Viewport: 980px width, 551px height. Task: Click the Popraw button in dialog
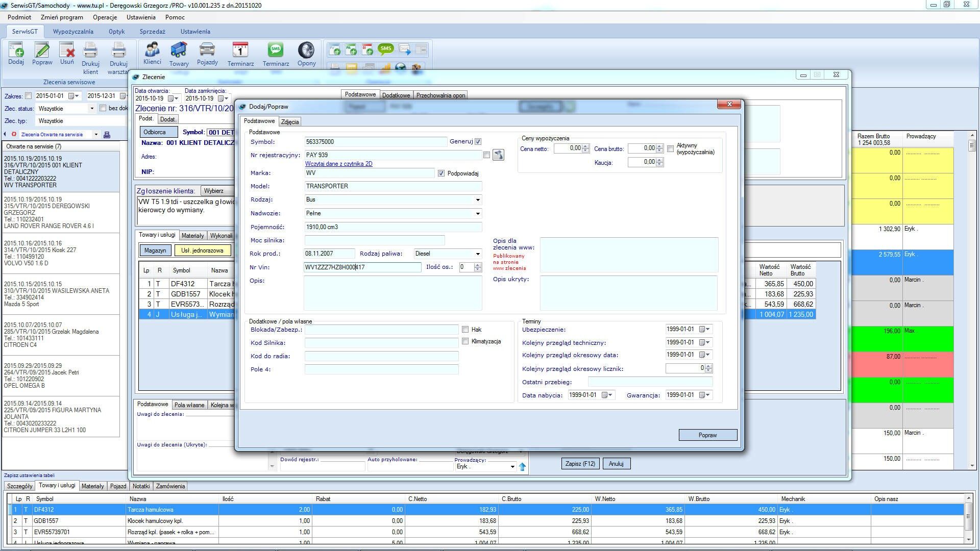tap(707, 435)
